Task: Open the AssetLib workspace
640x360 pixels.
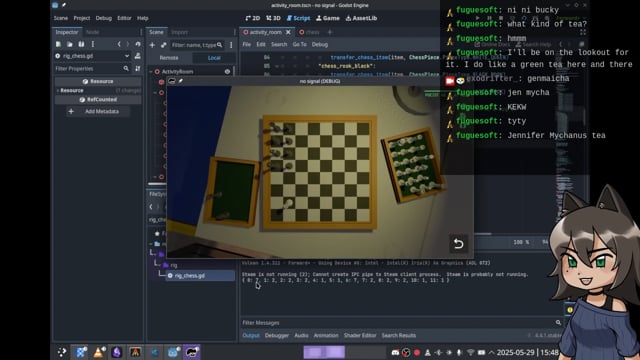Action: pos(361,18)
